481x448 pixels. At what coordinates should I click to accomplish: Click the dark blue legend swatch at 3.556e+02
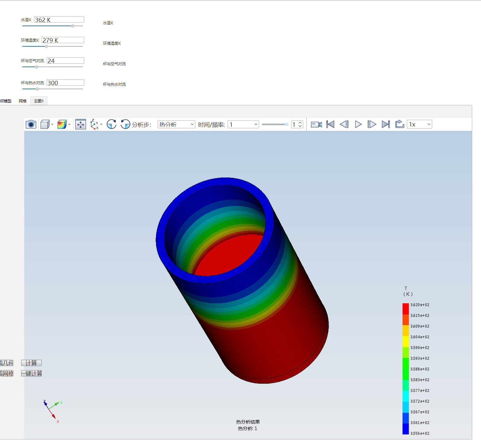click(x=406, y=429)
